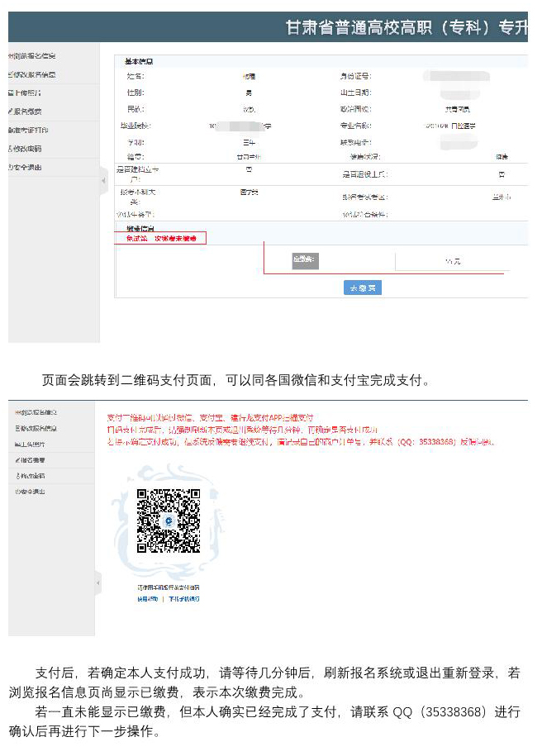Open 修改报名信息 in the QR payment page sidebar

(x=36, y=429)
